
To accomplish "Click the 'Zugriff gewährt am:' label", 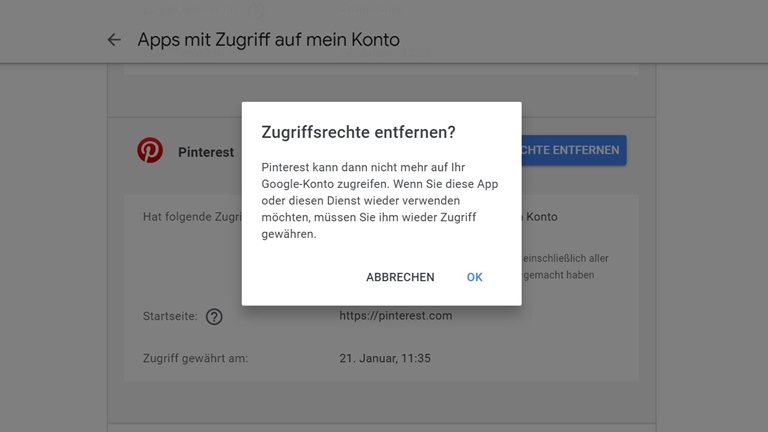I will tap(195, 357).
